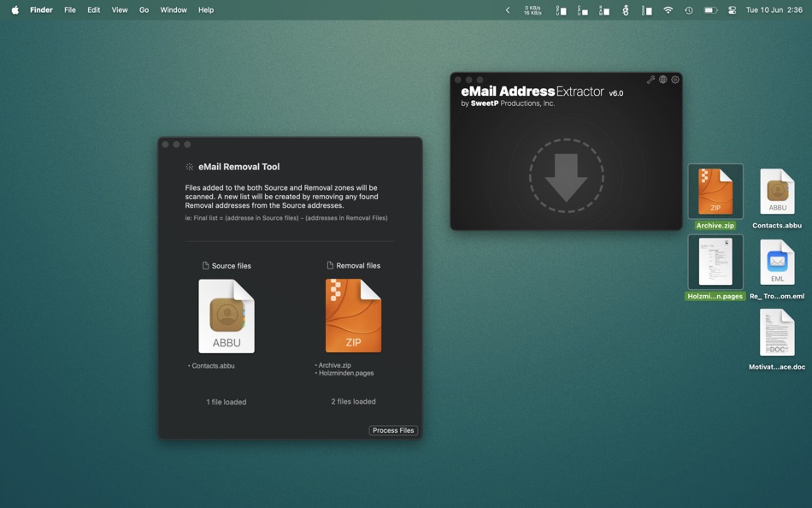The height and width of the screenshot is (508, 812).
Task: Click the fan sensor menu bar icon
Action: point(626,10)
